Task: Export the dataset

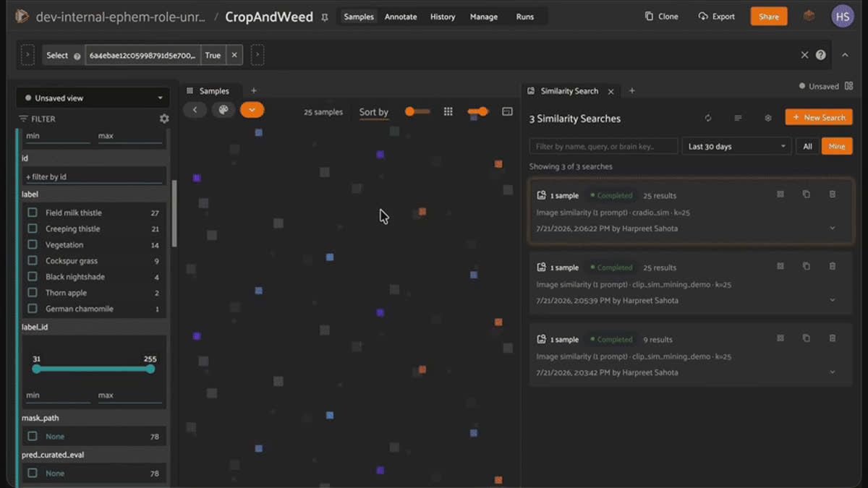Action: coord(716,17)
